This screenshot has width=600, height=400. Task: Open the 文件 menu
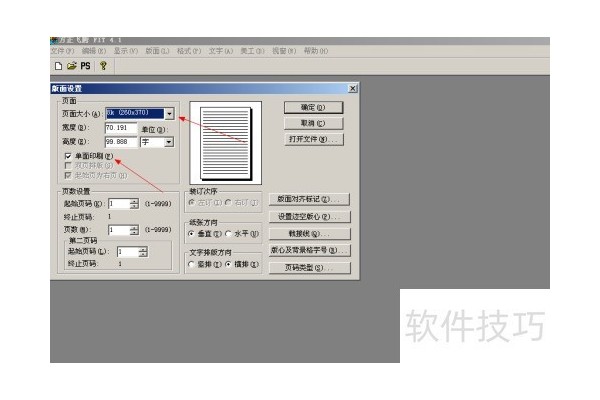pyautogui.click(x=62, y=51)
